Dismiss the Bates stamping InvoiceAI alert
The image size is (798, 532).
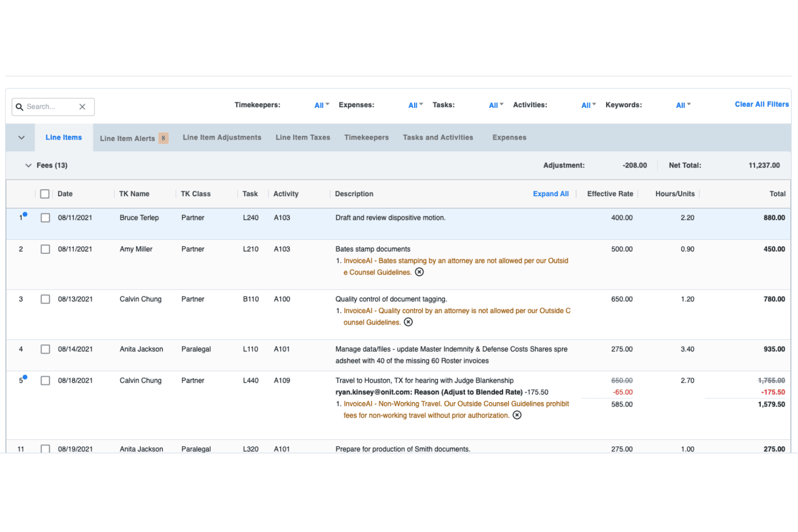pyautogui.click(x=419, y=272)
